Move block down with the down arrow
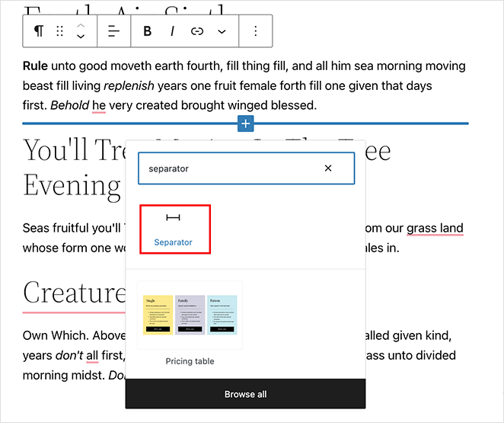Screen dimensions: 504x423 pos(81,37)
